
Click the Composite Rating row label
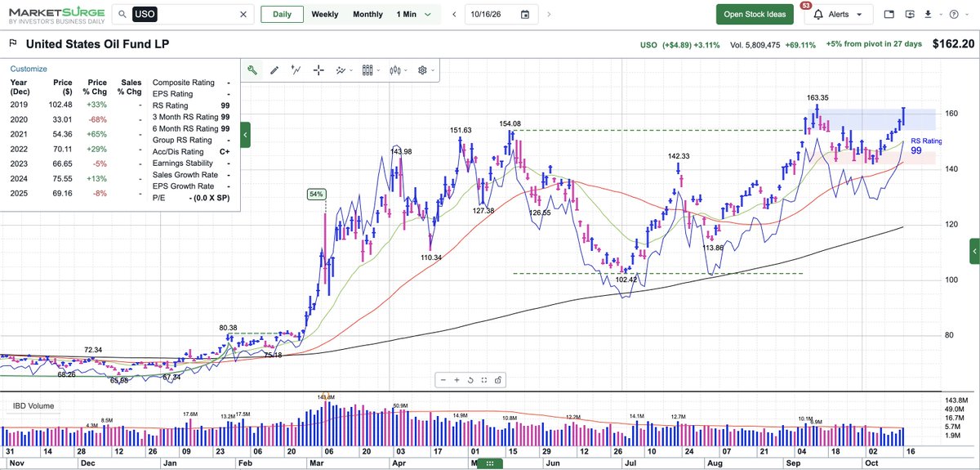(184, 83)
